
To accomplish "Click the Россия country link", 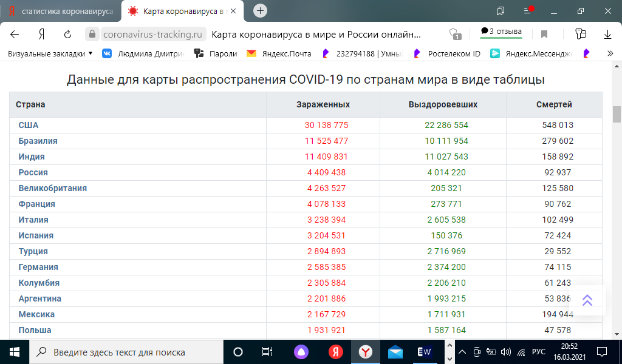I will tap(33, 172).
